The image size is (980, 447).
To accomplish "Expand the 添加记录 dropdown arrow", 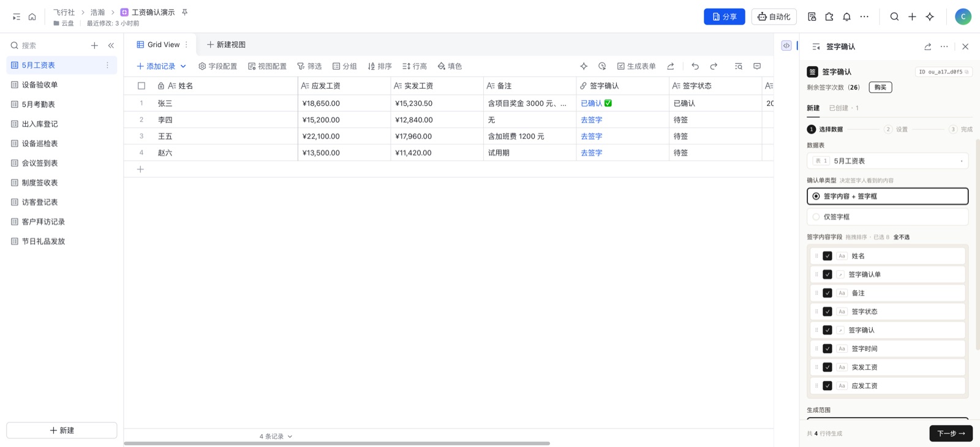I will [183, 66].
